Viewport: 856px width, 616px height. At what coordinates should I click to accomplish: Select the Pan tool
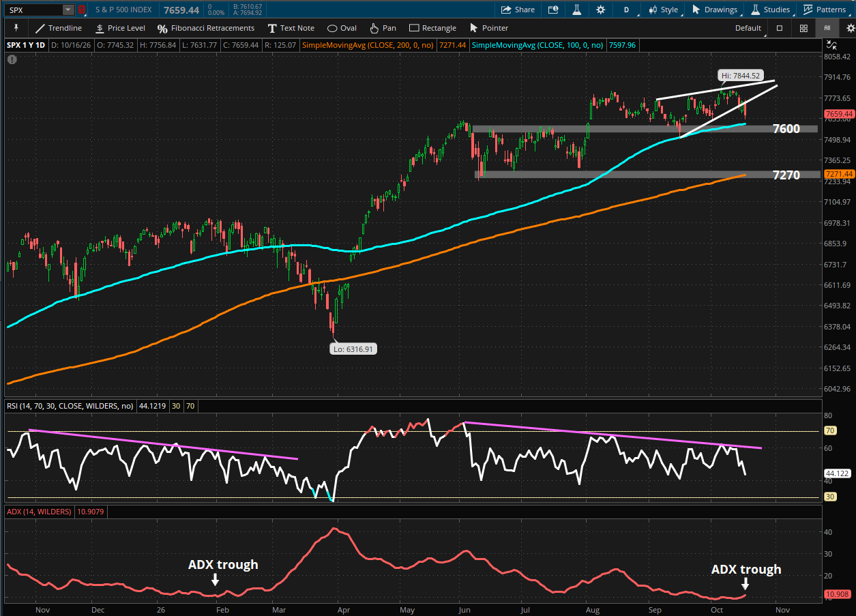tap(383, 28)
